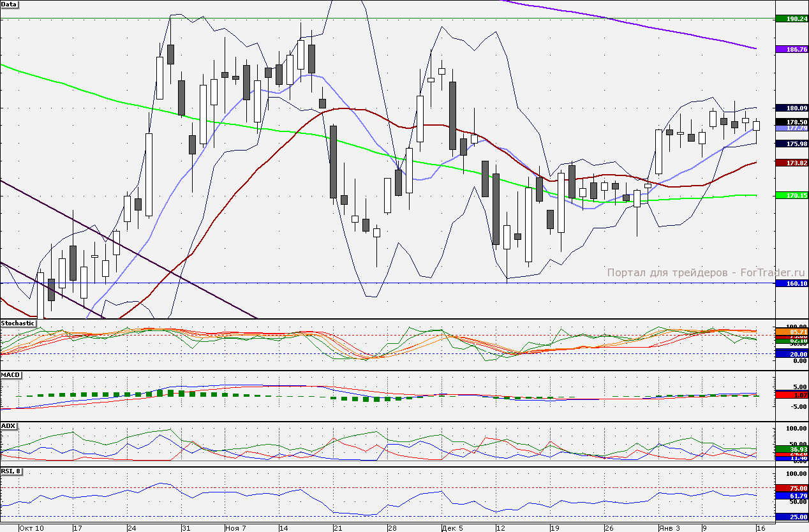The height and width of the screenshot is (532, 809).
Task: Select the dark red 173.82 price tag
Action: tap(791, 163)
